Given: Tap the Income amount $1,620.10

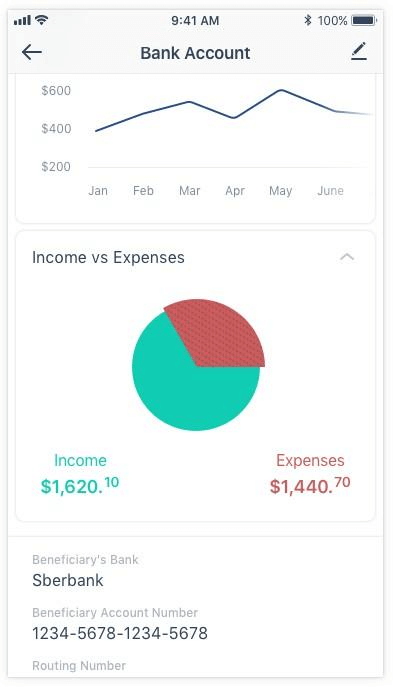Looking at the screenshot, I should pyautogui.click(x=80, y=485).
